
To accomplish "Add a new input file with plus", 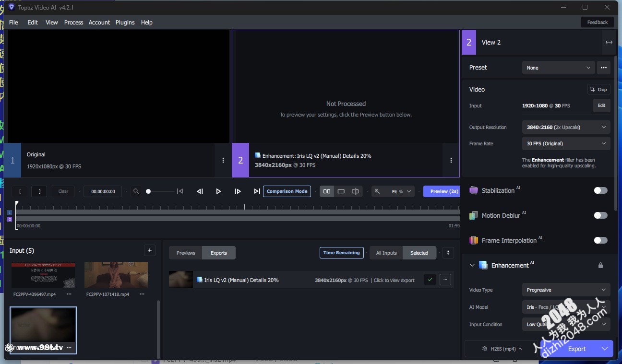I will [x=150, y=250].
